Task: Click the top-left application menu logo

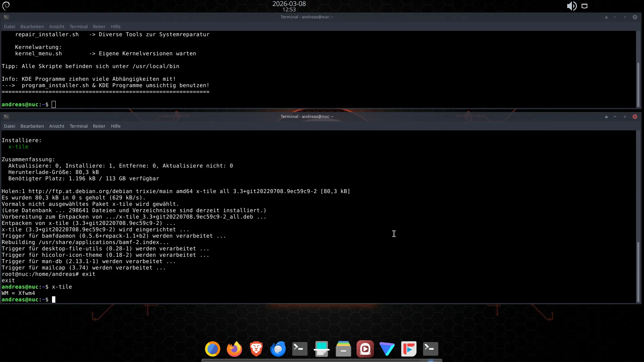Action: click(6, 6)
